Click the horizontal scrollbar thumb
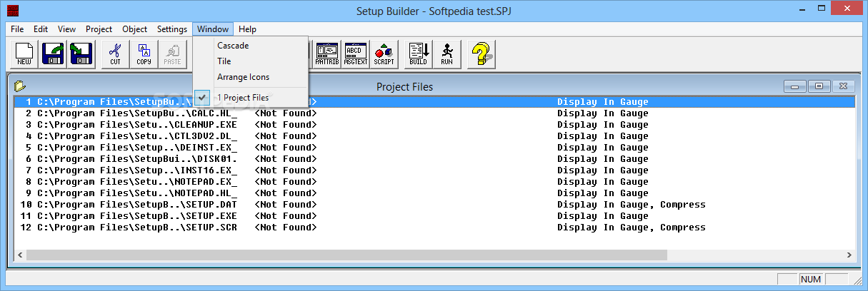The height and width of the screenshot is (291, 868). tap(346, 255)
